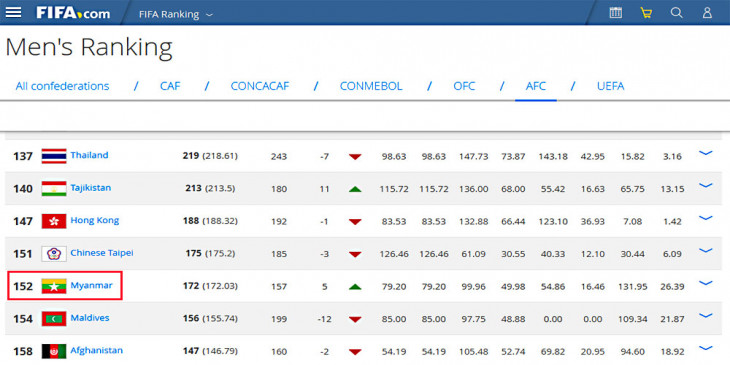Expand the Myanmar row details
The width and height of the screenshot is (730, 365).
click(x=706, y=283)
